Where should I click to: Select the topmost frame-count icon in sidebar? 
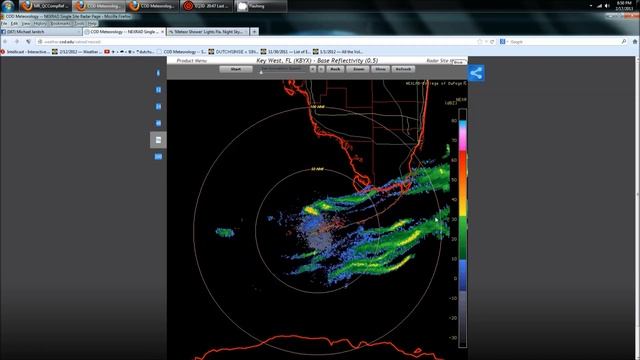tap(158, 73)
